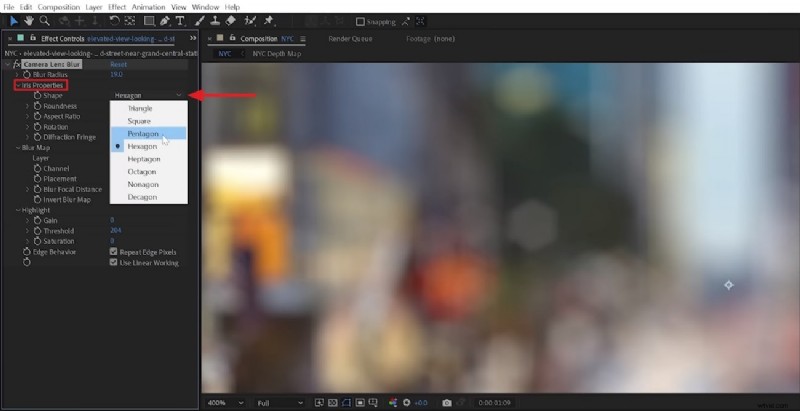Select the Rectangle shape tool

[x=149, y=21]
